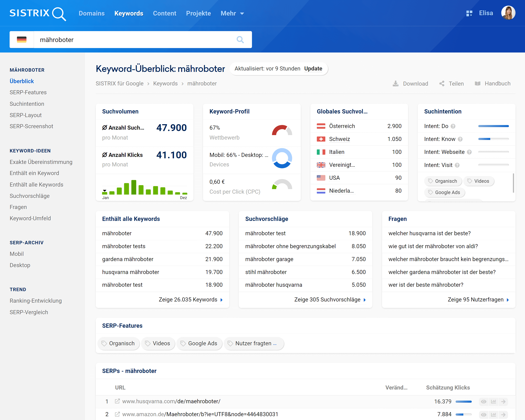Open the German flag country selector
This screenshot has width=525, height=420.
coord(22,40)
